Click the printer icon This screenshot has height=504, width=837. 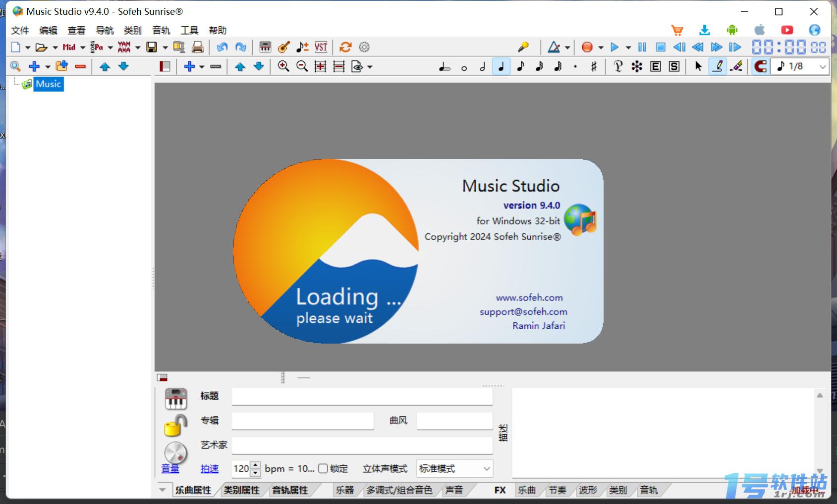(x=198, y=47)
